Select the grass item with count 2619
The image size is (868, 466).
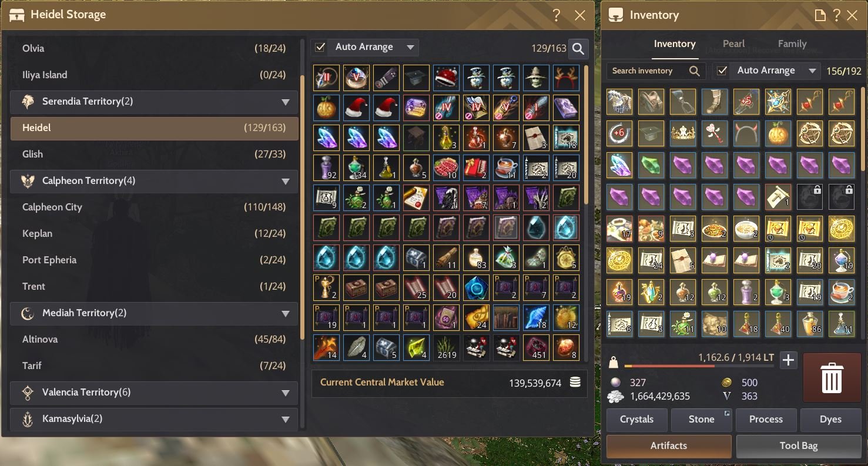pos(446,347)
